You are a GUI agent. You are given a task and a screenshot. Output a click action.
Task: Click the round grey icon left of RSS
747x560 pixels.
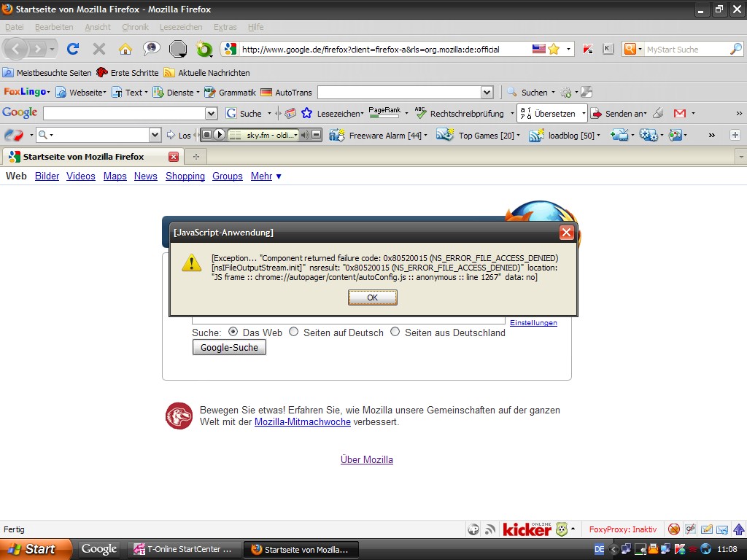click(x=473, y=529)
